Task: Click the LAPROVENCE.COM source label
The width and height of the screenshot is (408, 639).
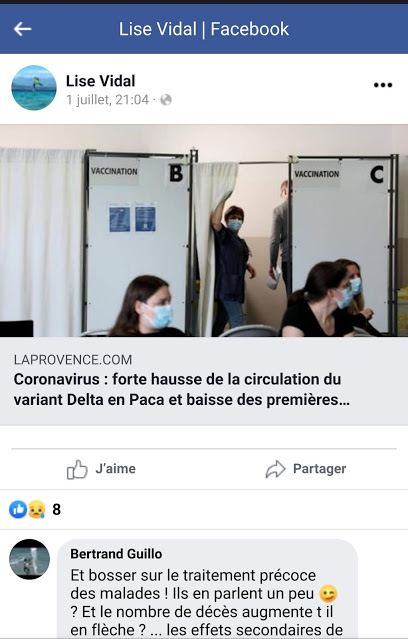Action: (x=73, y=359)
